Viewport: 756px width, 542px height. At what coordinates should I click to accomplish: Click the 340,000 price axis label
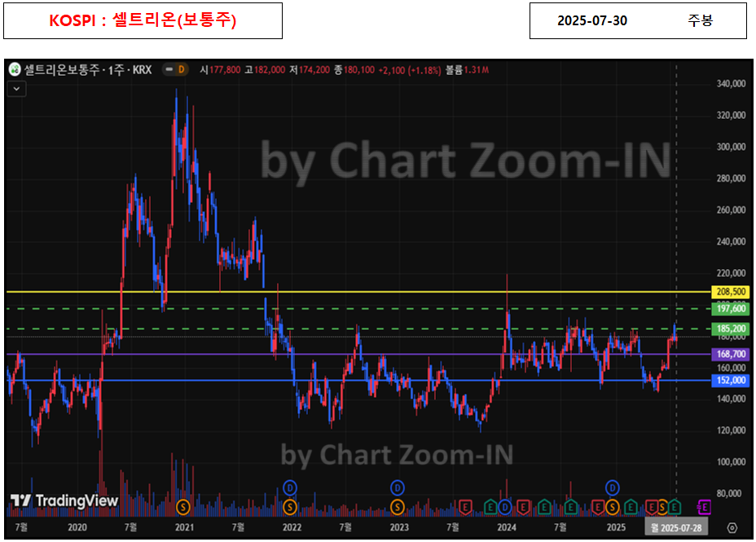tap(731, 84)
